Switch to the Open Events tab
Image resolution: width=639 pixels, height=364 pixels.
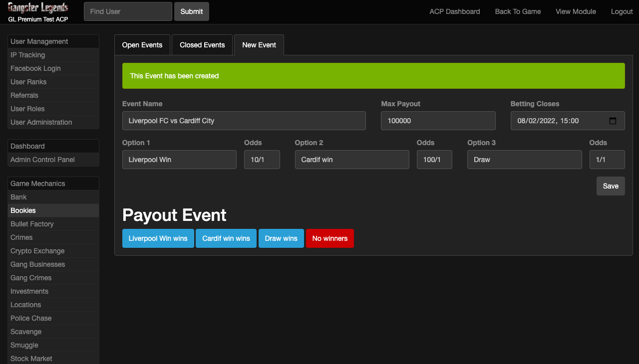[142, 45]
